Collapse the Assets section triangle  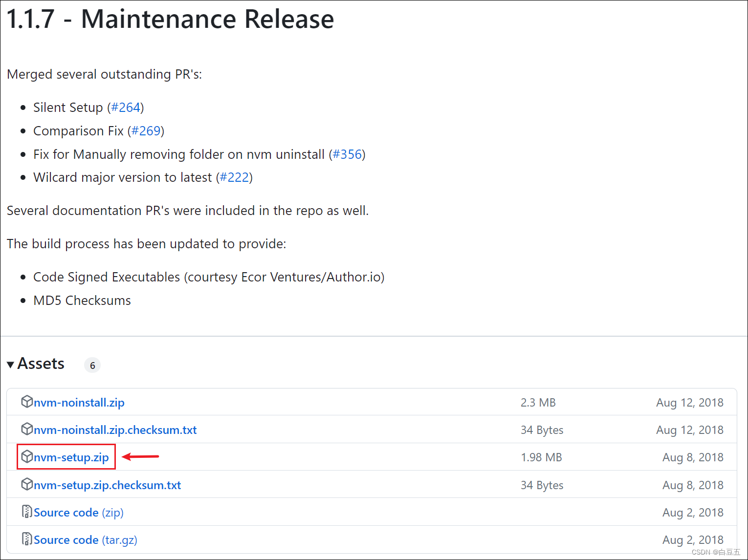10,365
